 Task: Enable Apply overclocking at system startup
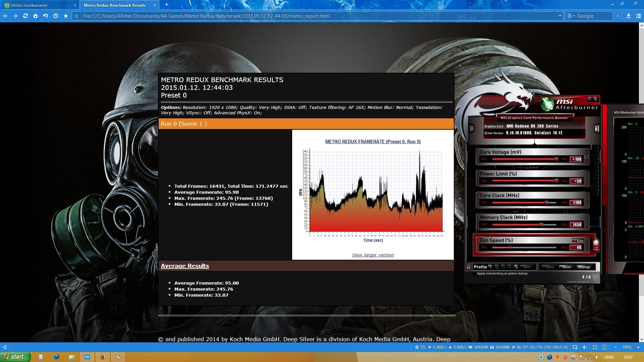[474, 274]
